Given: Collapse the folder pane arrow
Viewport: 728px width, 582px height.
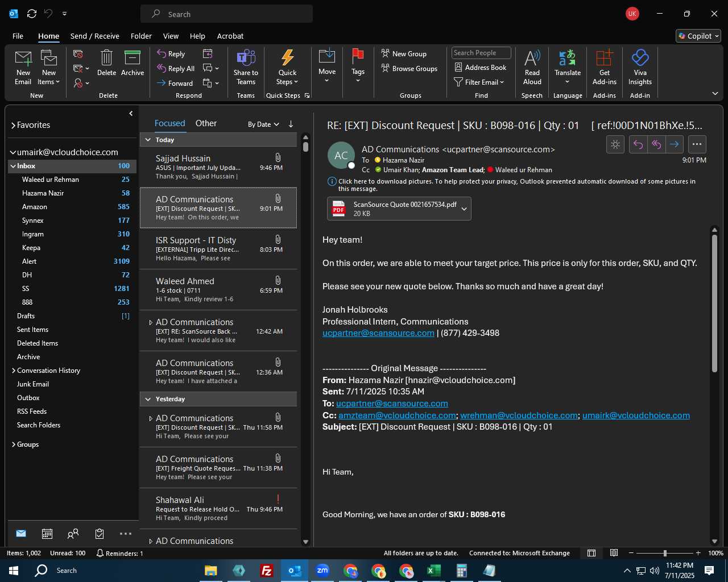Looking at the screenshot, I should click(x=131, y=114).
